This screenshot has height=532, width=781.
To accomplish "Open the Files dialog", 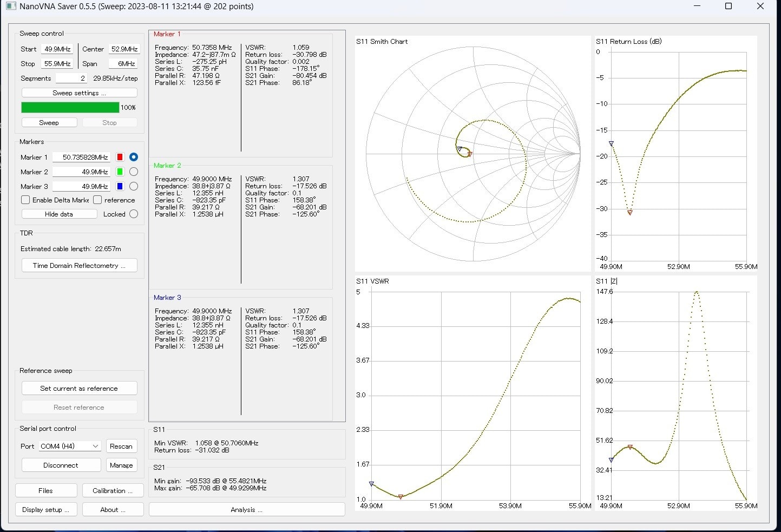I will coord(45,491).
